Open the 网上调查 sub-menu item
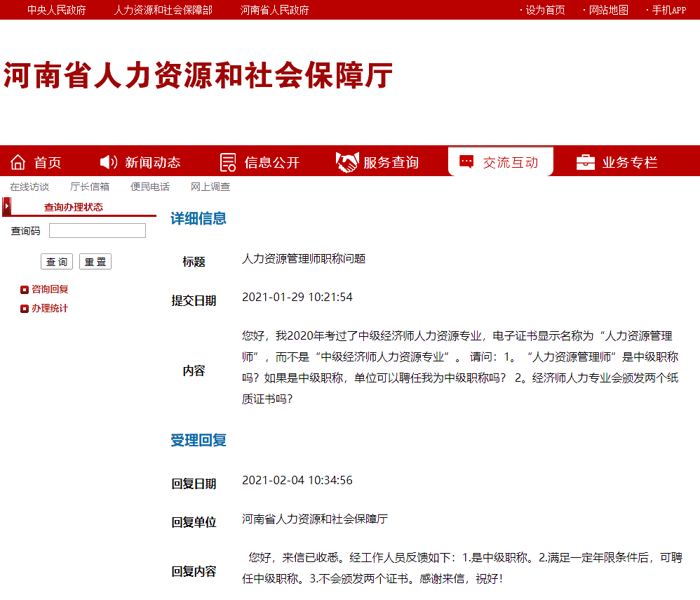This screenshot has height=600, width=700. 210,187
